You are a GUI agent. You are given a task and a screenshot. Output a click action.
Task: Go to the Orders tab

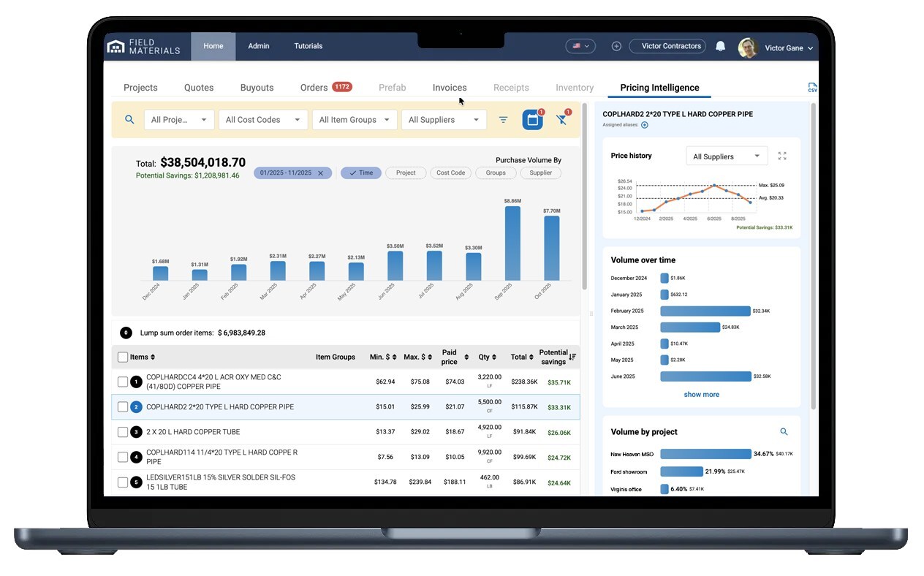[314, 88]
